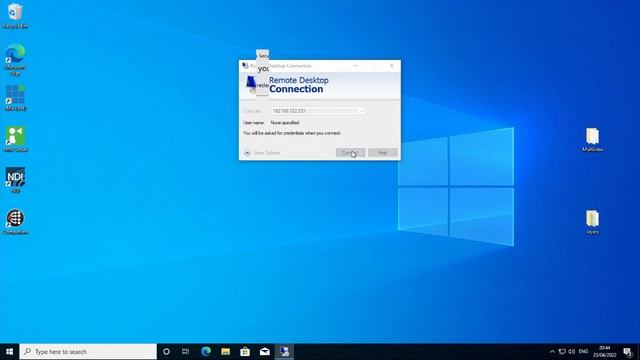
Task: Click the Remote Desktop title bar system icon
Action: [x=245, y=65]
